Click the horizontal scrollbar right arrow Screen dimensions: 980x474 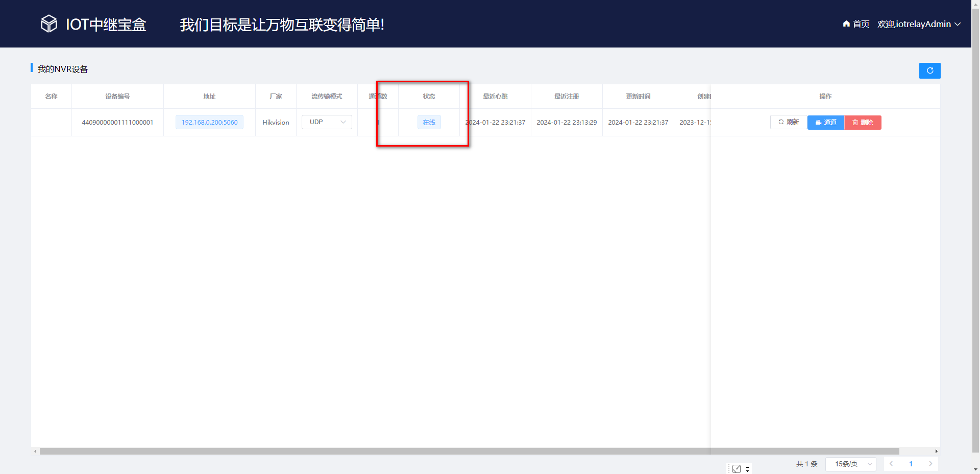pyautogui.click(x=937, y=451)
